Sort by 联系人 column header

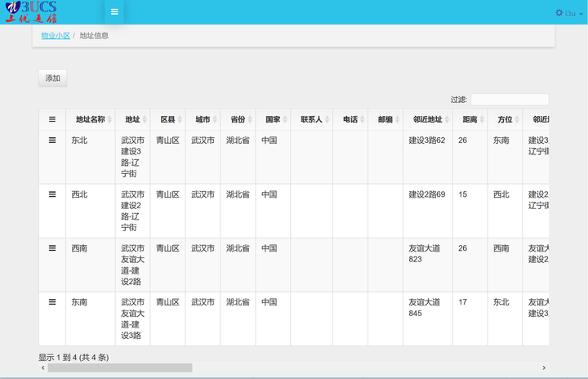click(311, 119)
